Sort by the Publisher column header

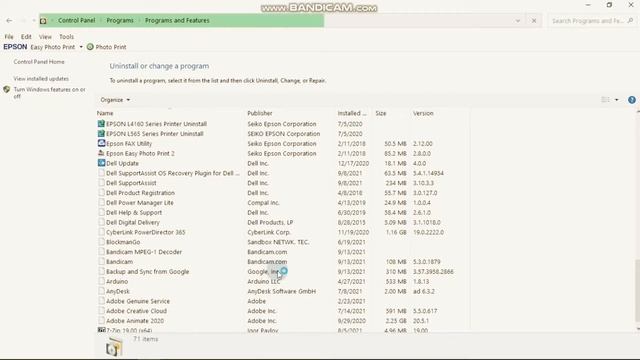click(260, 113)
